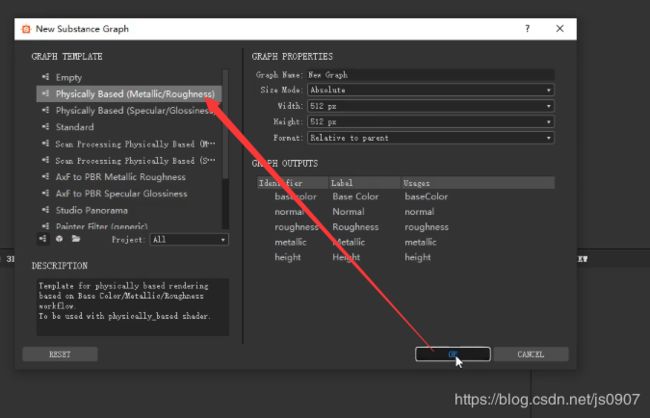
Task: Choose the Standard template
Action: coord(129,127)
